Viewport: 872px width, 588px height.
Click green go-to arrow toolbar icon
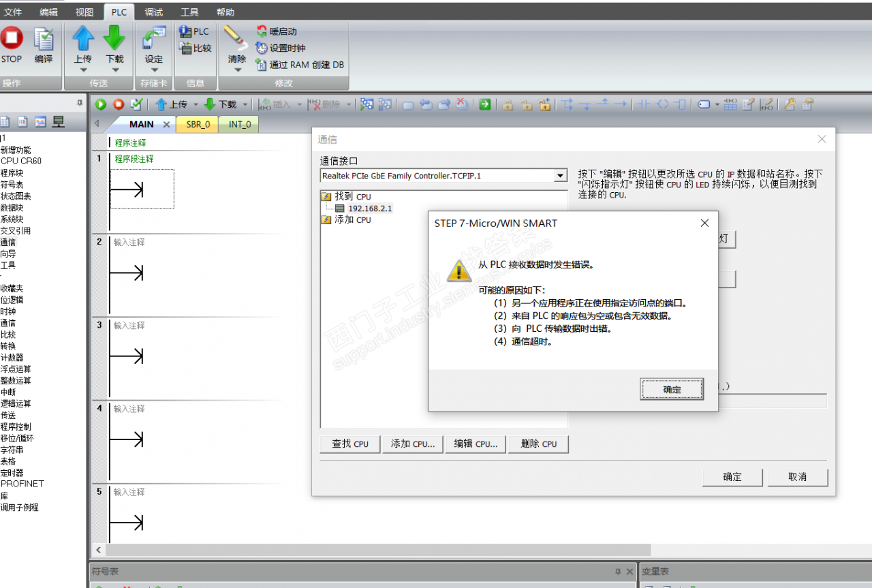[x=484, y=104]
